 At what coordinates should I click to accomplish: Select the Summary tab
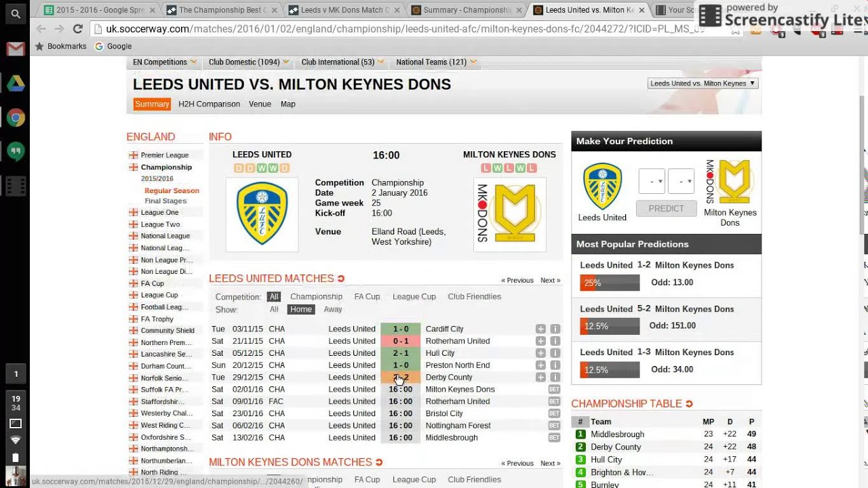pyautogui.click(x=152, y=104)
